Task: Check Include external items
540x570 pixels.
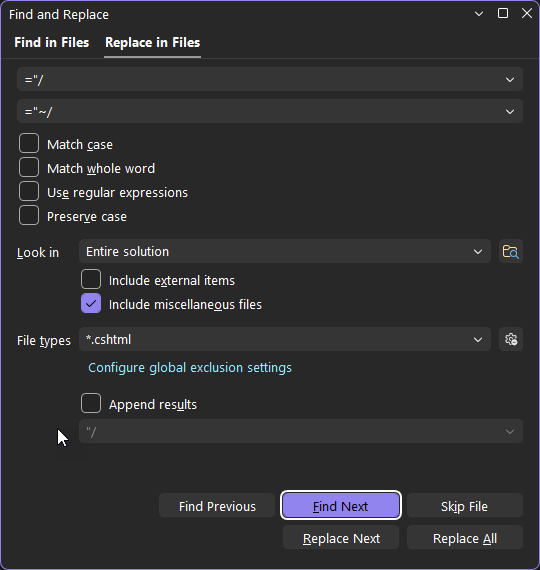Action: click(91, 279)
